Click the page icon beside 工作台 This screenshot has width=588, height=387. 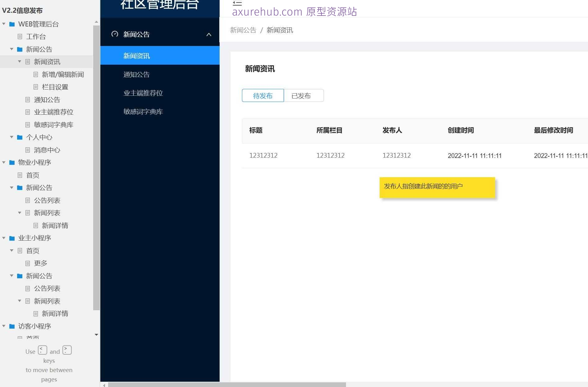20,37
